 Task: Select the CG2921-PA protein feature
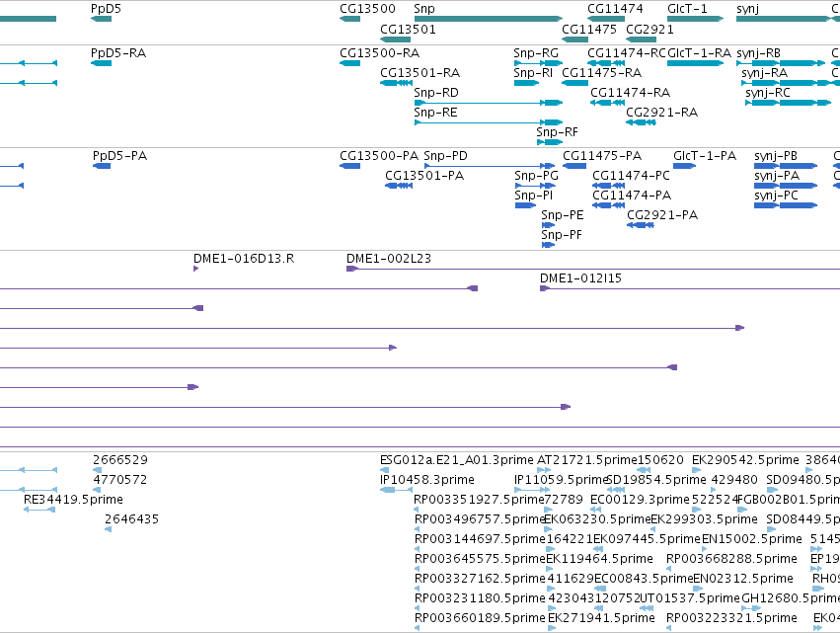(x=641, y=226)
